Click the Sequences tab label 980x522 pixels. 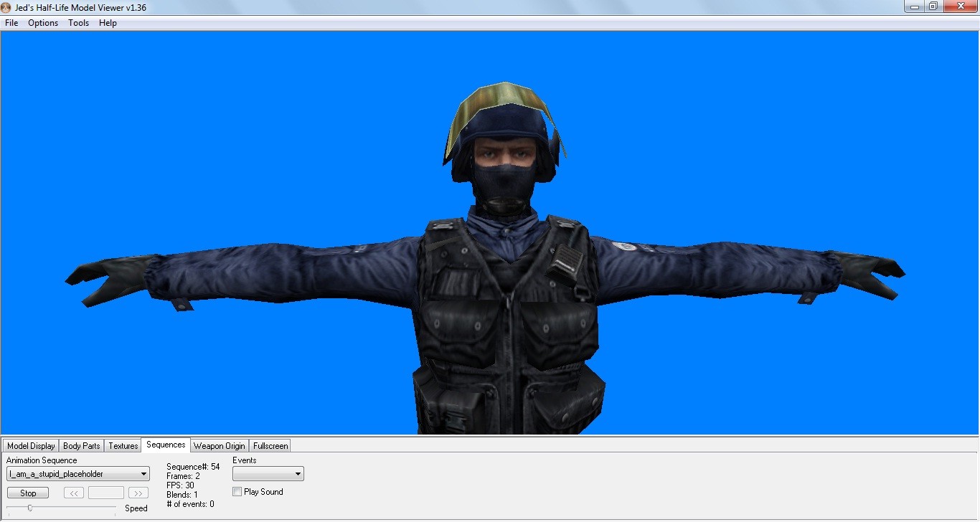tap(165, 445)
